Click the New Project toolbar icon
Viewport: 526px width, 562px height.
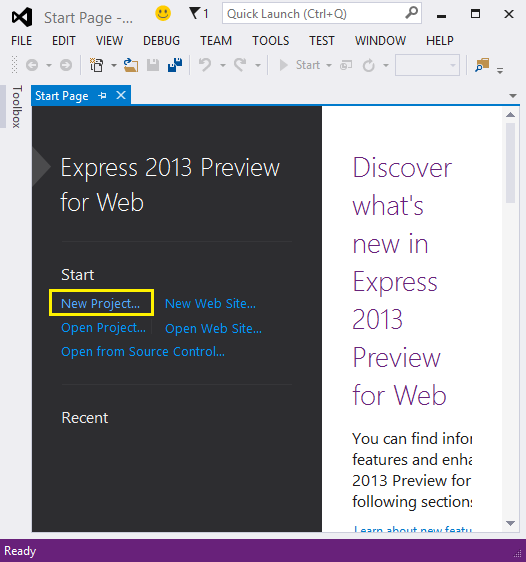[96, 65]
